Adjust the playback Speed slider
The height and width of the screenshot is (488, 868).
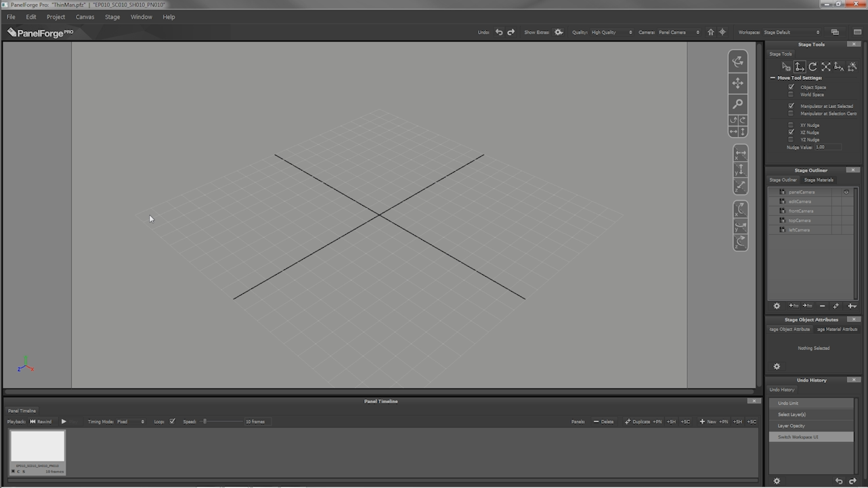point(204,422)
